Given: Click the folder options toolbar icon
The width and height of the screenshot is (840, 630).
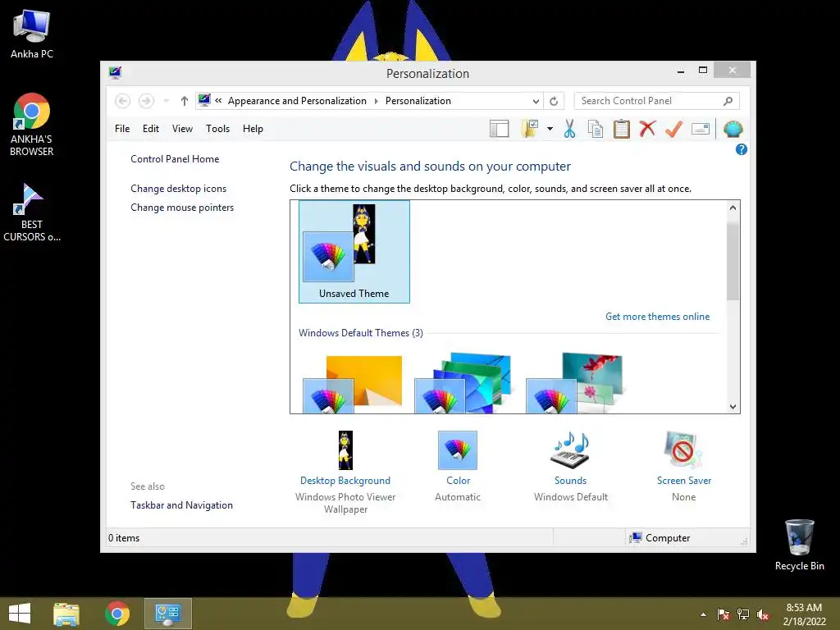Looking at the screenshot, I should click(530, 129).
